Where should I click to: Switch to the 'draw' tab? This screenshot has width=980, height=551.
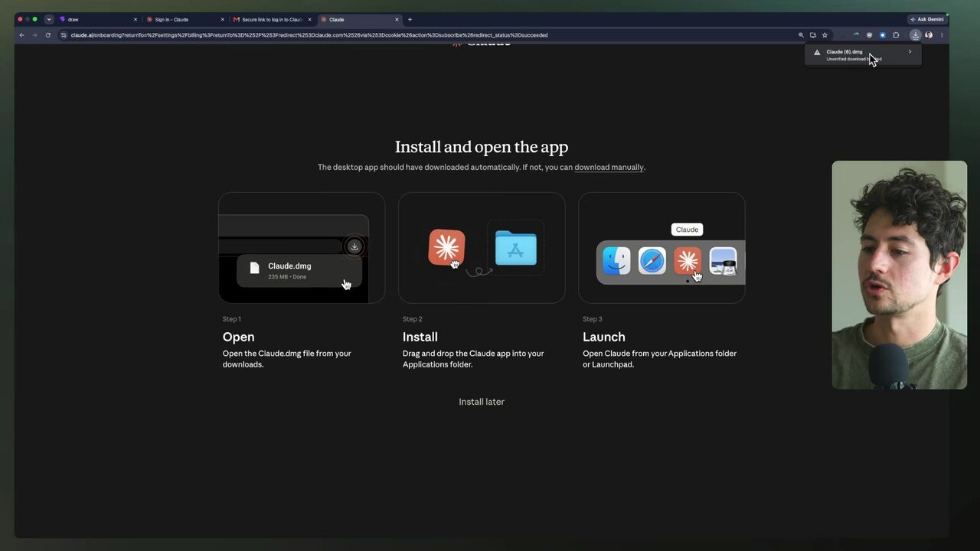coord(98,20)
